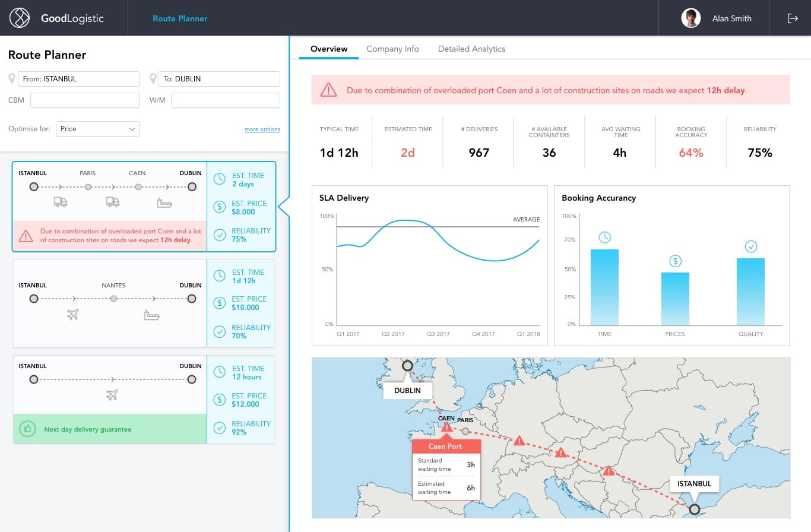The image size is (811, 532).
Task: Switch to the Company Info tab
Action: [x=392, y=49]
